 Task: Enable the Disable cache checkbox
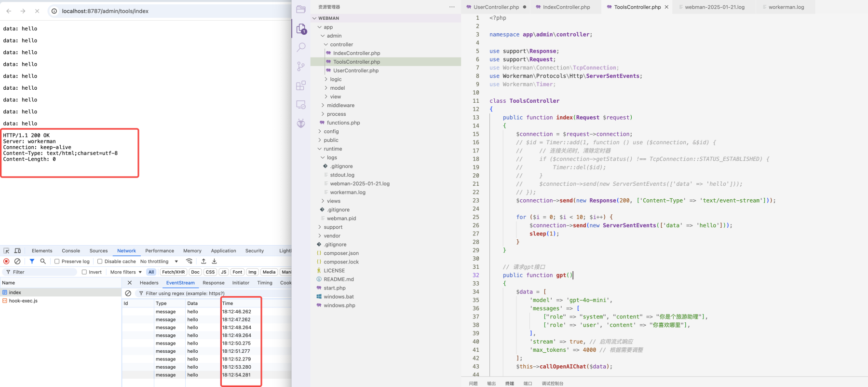100,262
